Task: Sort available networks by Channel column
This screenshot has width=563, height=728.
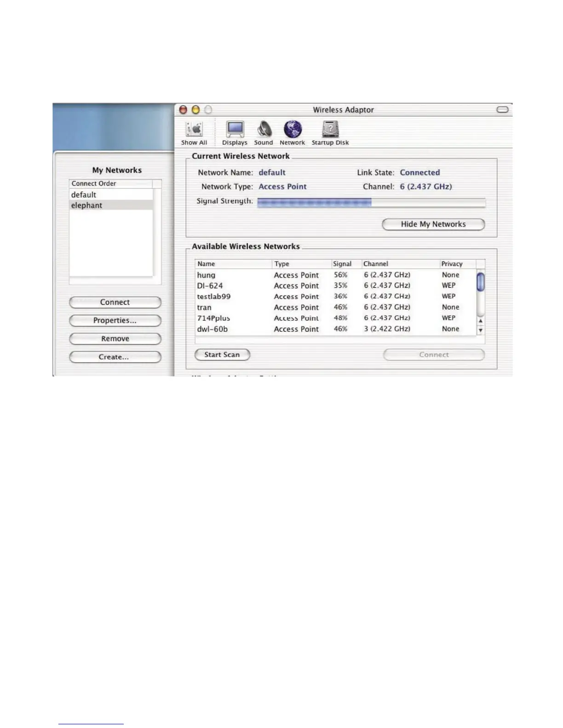Action: tap(401, 264)
